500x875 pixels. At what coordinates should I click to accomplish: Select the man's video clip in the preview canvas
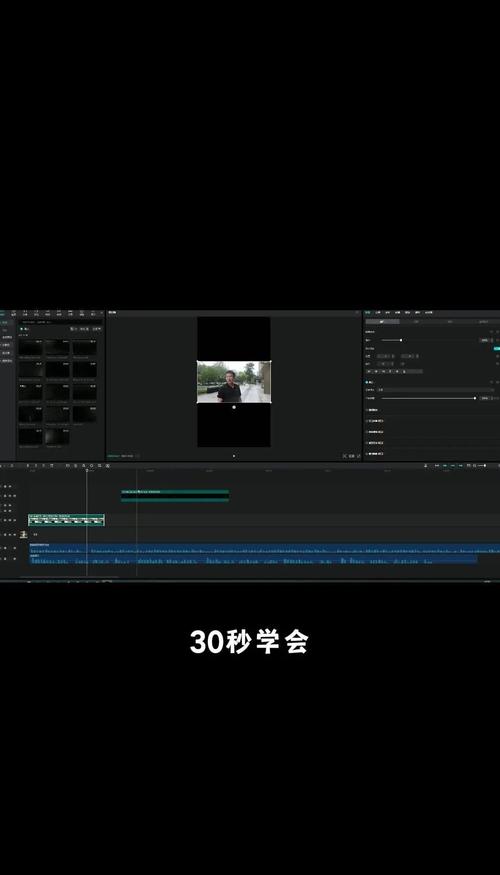[234, 382]
